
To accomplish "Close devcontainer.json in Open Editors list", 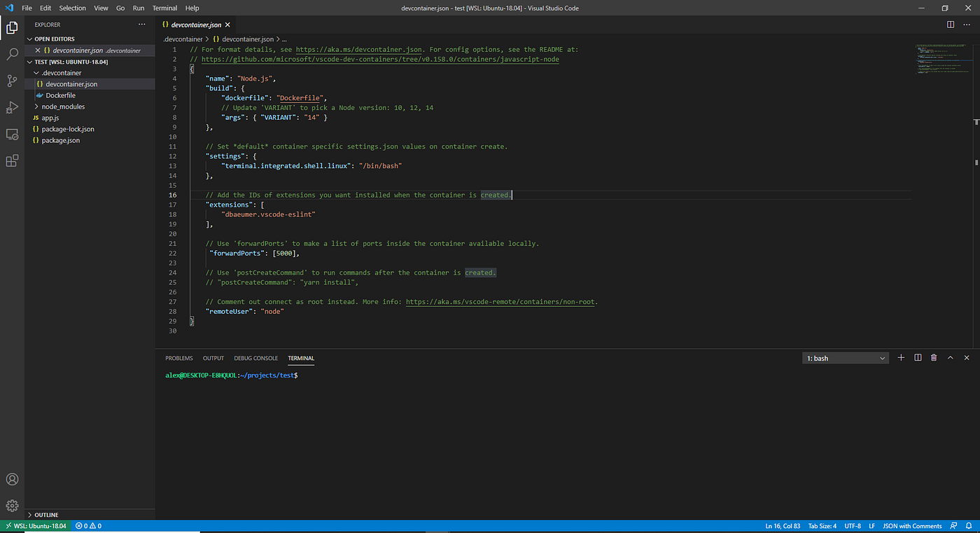I will click(x=38, y=50).
